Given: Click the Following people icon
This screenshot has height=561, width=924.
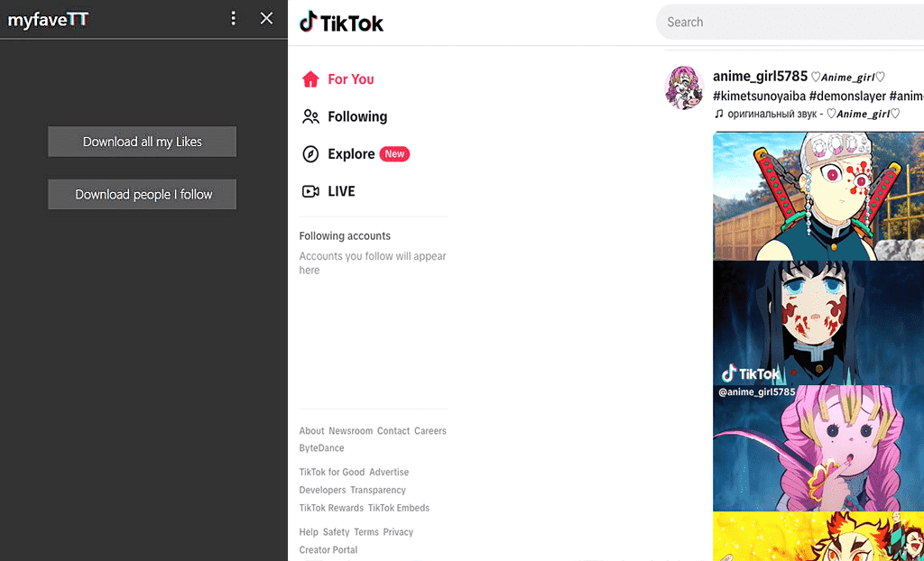Looking at the screenshot, I should tap(310, 116).
